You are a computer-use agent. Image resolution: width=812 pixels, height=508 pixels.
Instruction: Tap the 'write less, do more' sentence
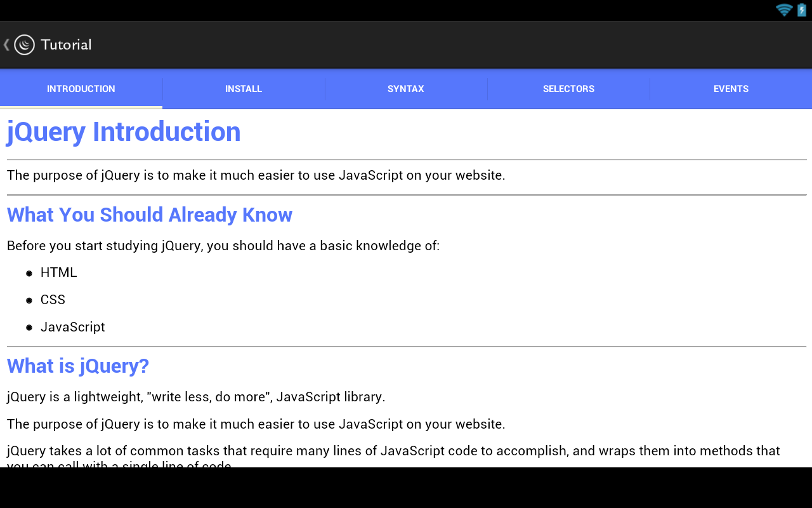click(196, 397)
